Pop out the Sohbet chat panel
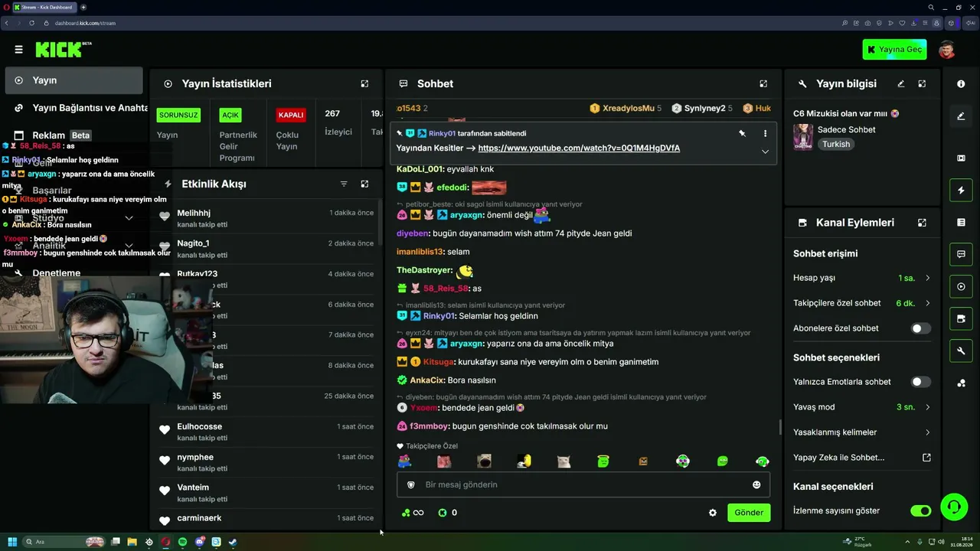Screen dimensions: 980x551 763,83
